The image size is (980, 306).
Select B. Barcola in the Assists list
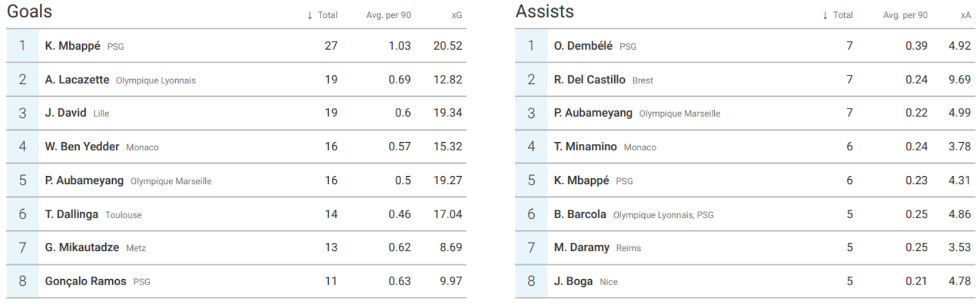579,214
